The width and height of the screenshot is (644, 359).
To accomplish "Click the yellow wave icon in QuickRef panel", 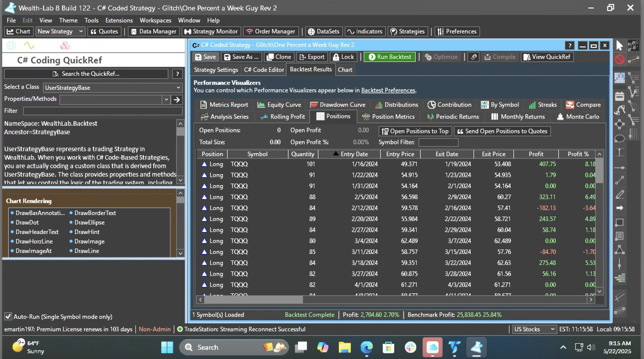I will click(x=29, y=45).
